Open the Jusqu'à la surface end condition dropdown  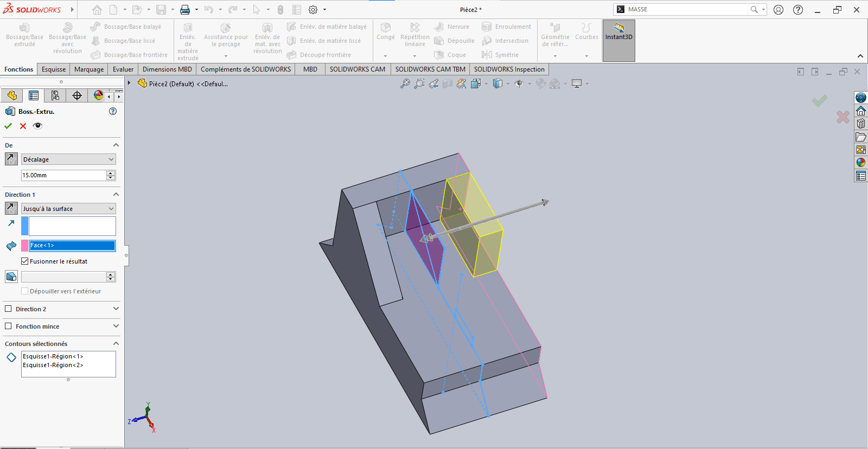tap(68, 209)
